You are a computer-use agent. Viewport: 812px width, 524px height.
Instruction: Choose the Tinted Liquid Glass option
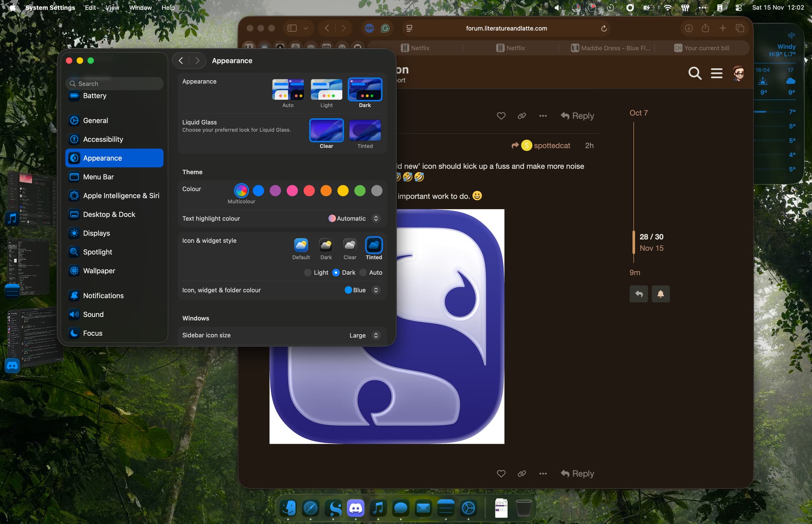365,130
